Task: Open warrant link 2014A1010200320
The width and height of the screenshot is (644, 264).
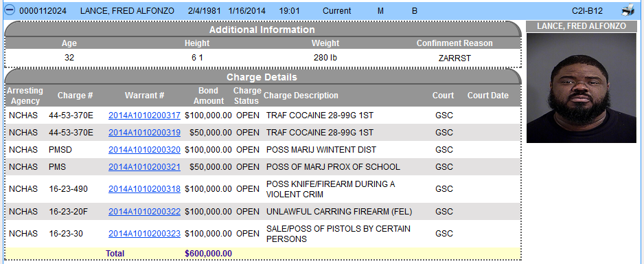Action: pos(144,150)
